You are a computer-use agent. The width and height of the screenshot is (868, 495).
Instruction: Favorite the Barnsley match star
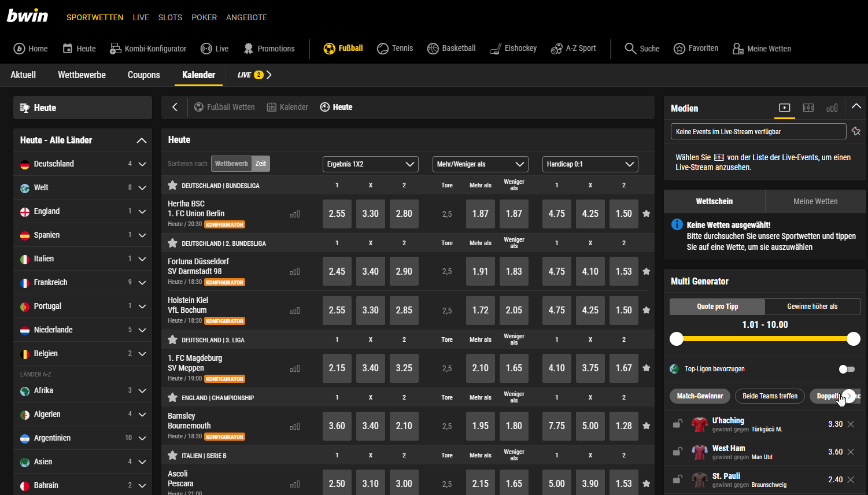(x=647, y=426)
